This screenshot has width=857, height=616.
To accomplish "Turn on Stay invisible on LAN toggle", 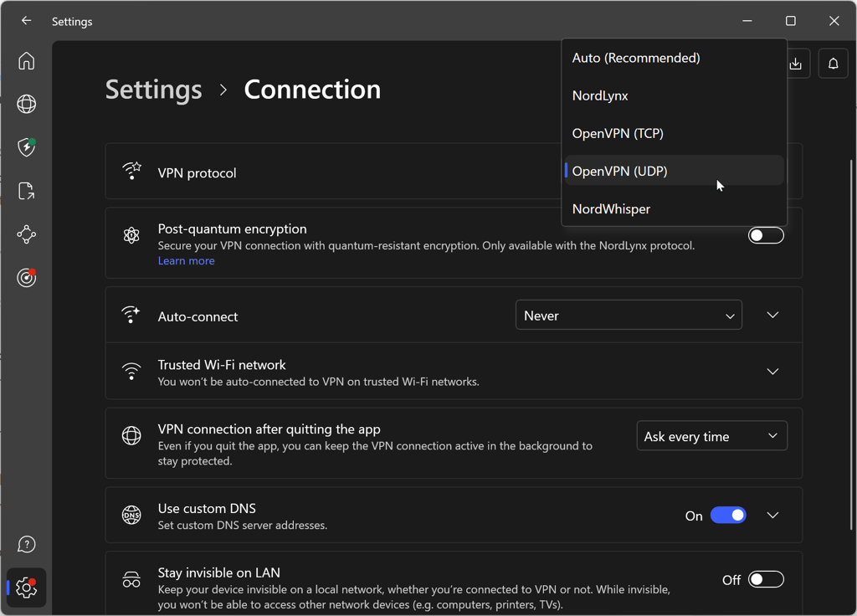I will [x=766, y=579].
